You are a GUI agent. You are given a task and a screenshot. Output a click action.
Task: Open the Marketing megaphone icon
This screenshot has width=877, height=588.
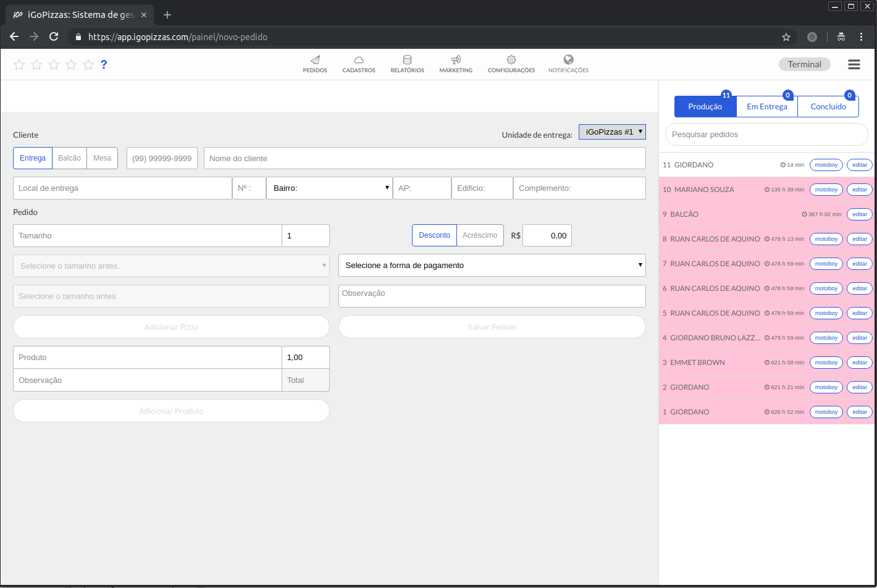pyautogui.click(x=456, y=61)
